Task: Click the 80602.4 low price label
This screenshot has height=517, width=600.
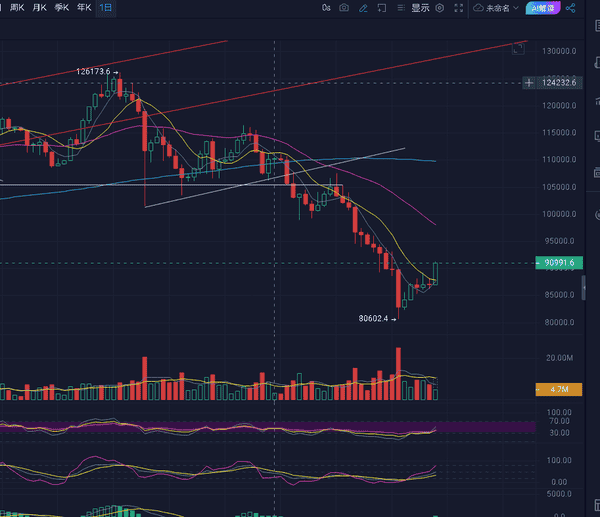Action: 377,319
